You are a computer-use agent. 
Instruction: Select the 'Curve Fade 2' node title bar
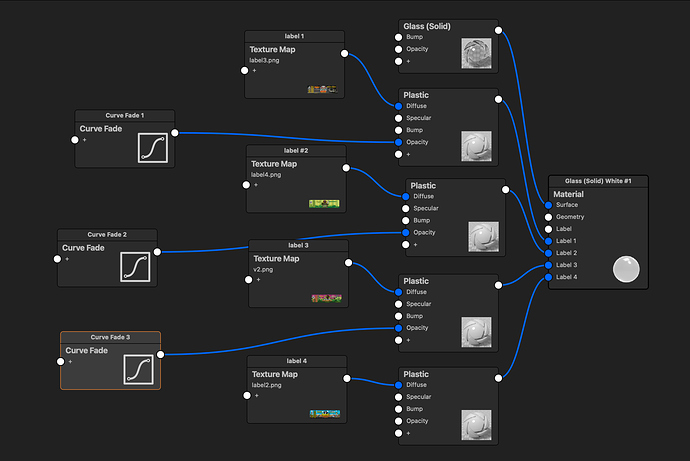click(x=107, y=234)
